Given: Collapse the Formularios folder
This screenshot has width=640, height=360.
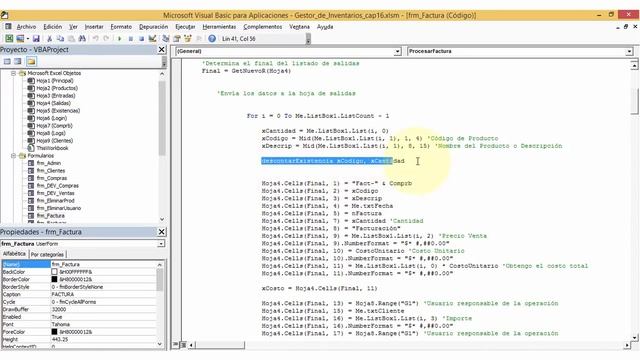Looking at the screenshot, I should (13, 156).
